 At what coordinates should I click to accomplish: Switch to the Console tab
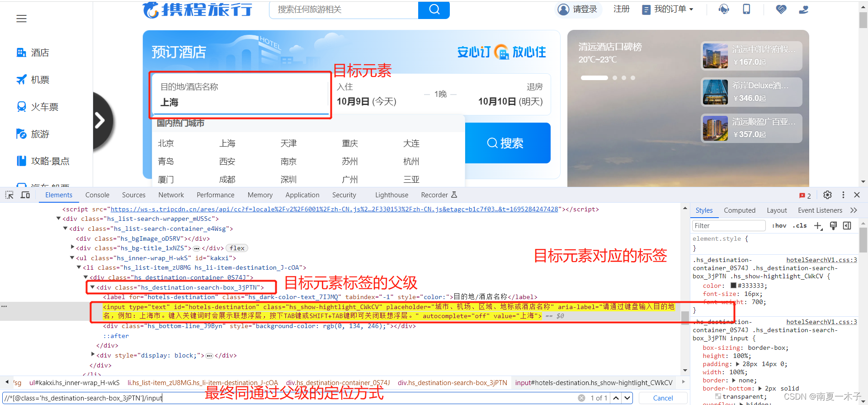click(x=97, y=195)
